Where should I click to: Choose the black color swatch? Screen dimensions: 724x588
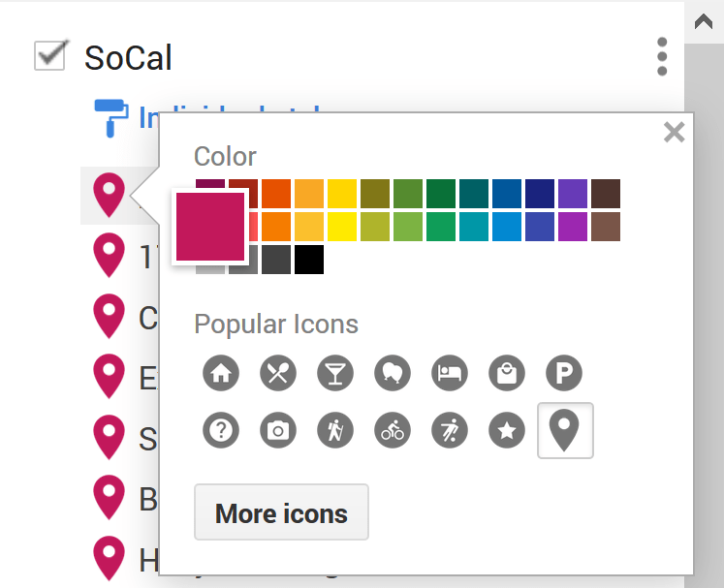pyautogui.click(x=309, y=260)
